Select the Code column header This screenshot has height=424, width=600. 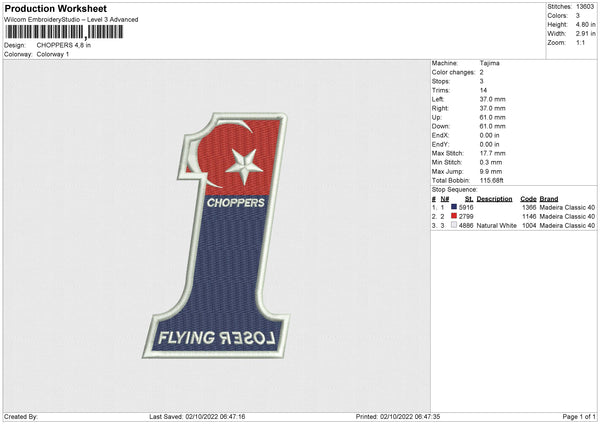(528, 199)
